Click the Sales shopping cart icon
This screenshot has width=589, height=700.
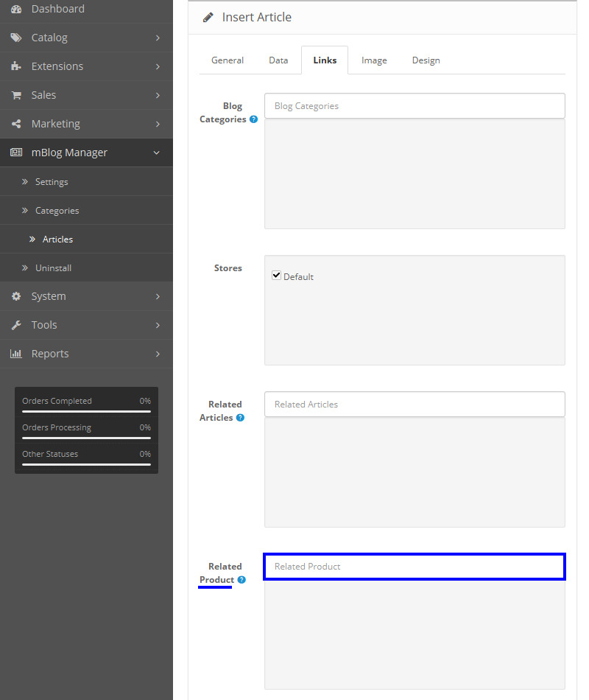point(16,95)
